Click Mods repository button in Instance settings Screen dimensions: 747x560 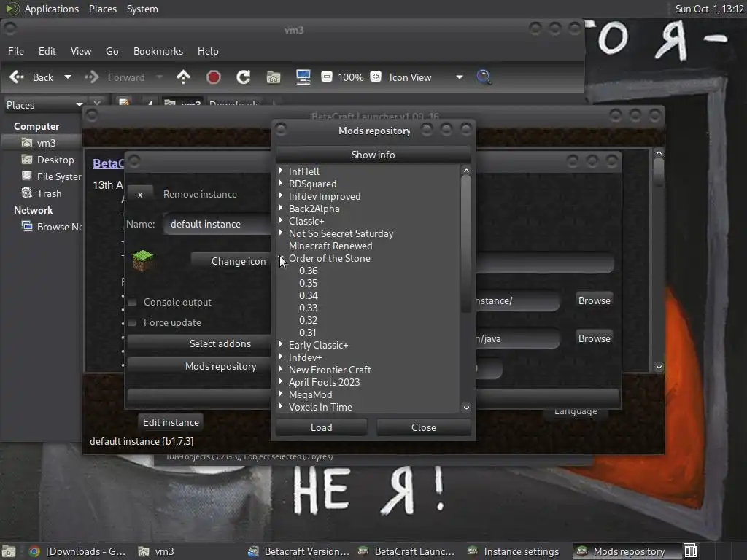(x=198, y=366)
